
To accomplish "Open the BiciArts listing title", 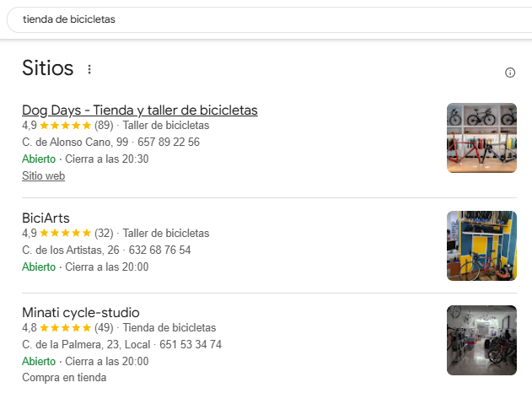I will click(46, 218).
